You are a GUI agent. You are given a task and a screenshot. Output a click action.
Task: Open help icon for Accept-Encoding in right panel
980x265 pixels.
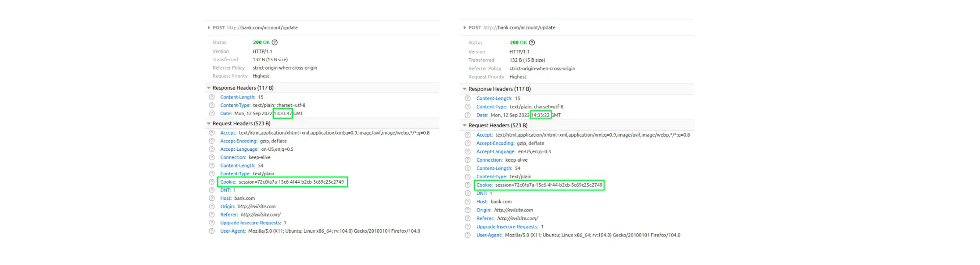click(x=468, y=143)
